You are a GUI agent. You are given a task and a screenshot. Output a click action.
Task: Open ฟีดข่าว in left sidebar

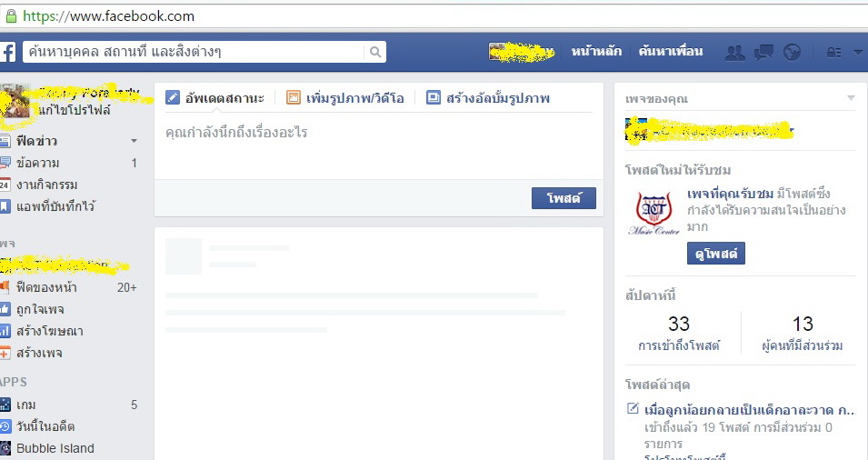pyautogui.click(x=36, y=141)
